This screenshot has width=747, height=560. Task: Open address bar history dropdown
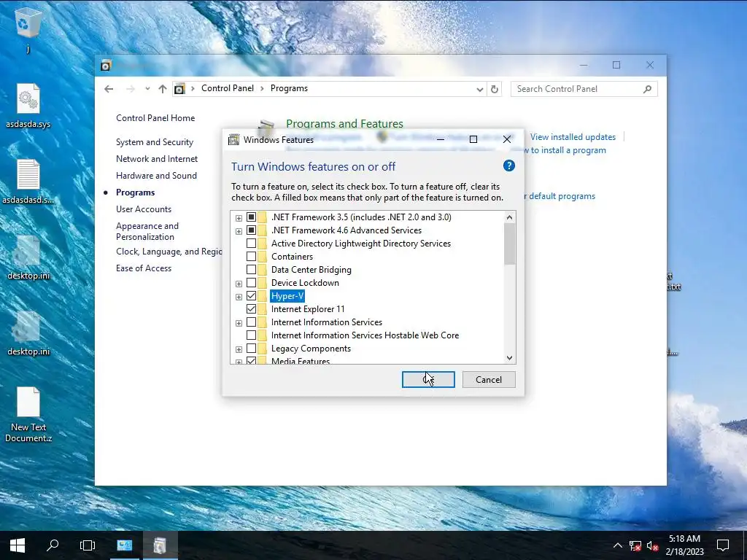coord(479,90)
